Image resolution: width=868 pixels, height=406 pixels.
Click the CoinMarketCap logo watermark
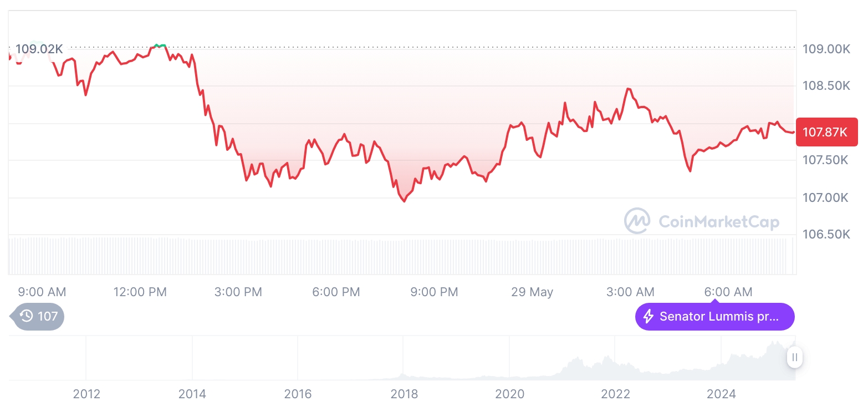[x=702, y=221]
